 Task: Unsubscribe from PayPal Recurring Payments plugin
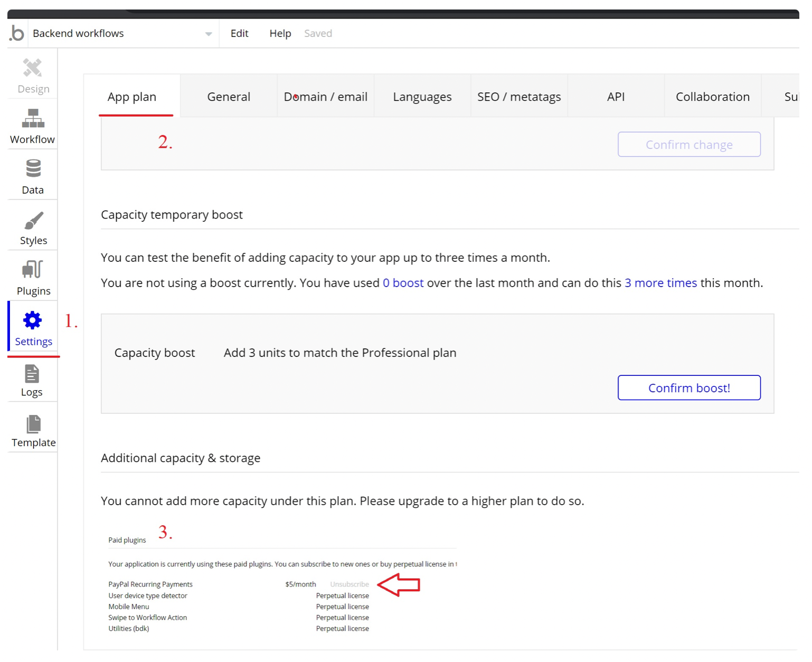tap(350, 584)
